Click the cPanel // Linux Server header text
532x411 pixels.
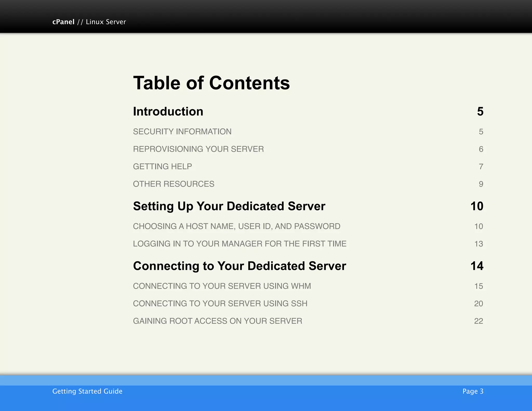(x=89, y=22)
